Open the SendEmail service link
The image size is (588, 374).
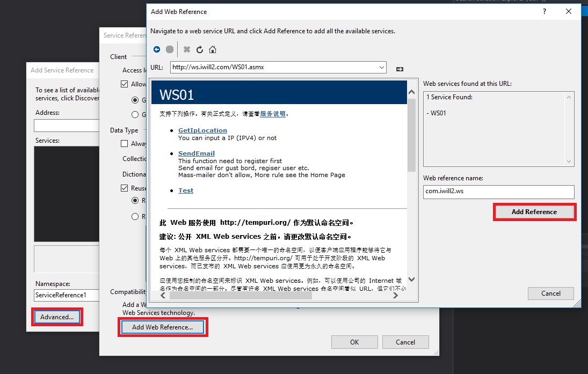tap(197, 153)
